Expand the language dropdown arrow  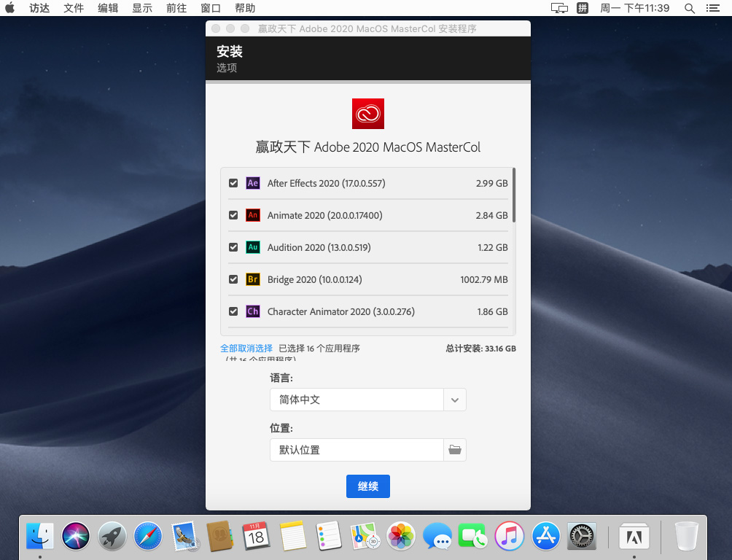pos(455,400)
